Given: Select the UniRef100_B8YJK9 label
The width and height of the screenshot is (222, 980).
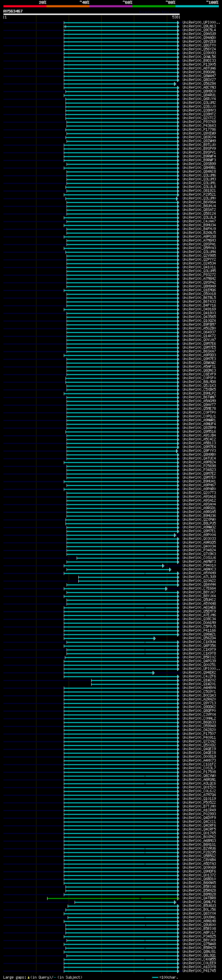Looking at the screenshot, I should 199,940.
